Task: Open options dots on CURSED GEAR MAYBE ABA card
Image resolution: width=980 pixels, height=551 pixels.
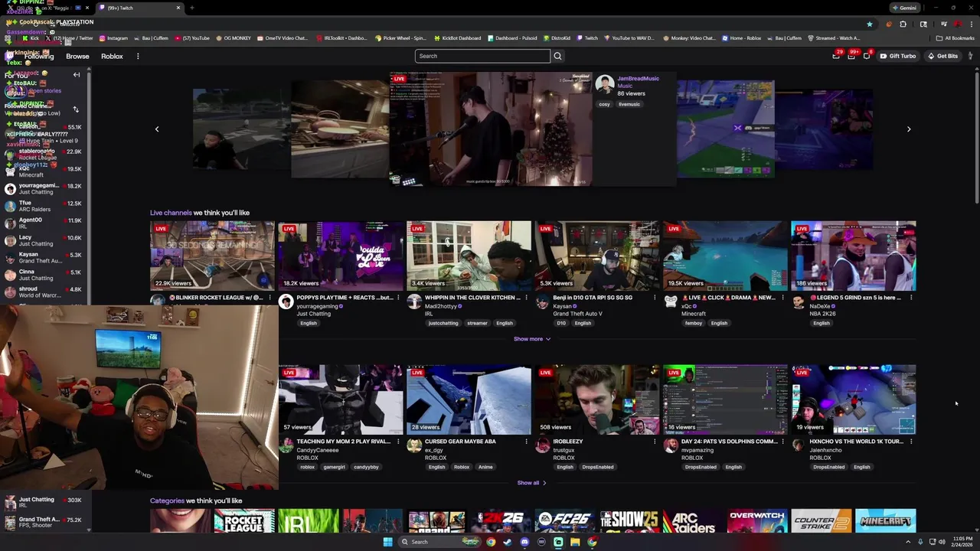Action: 526,442
